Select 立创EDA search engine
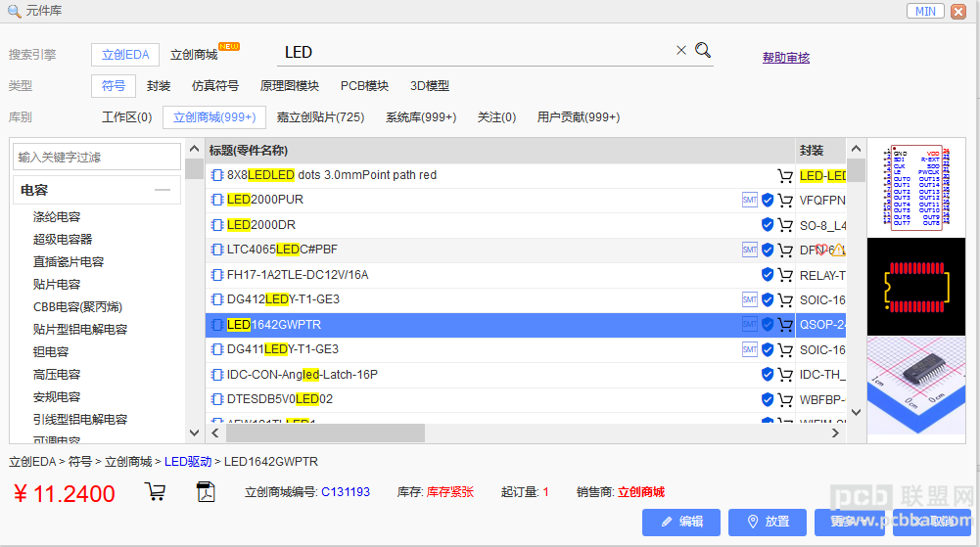 [125, 55]
